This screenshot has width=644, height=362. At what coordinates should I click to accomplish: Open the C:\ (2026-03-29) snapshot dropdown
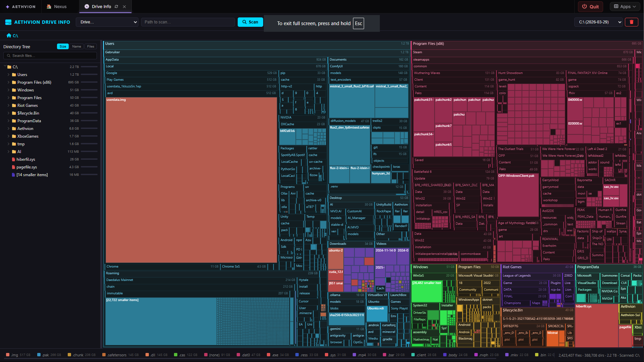point(598,22)
